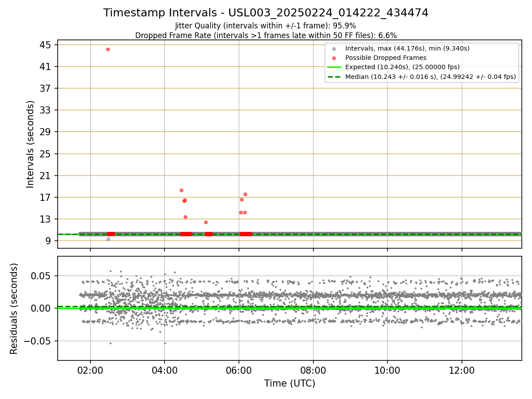532x399 pixels.
Task: Click the 33 tick label on intervals axis
Action: click(45, 110)
